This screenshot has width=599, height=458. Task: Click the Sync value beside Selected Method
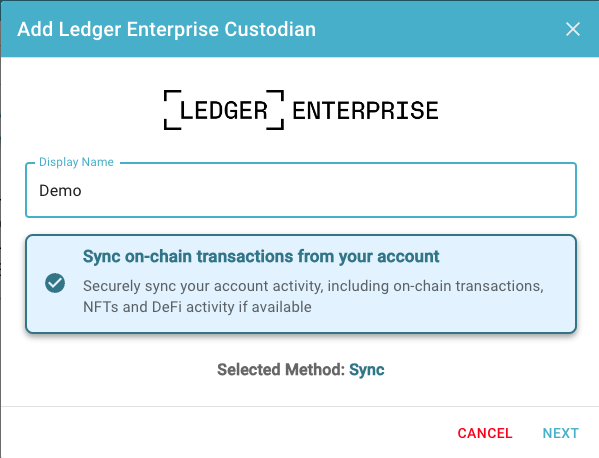[x=366, y=370]
